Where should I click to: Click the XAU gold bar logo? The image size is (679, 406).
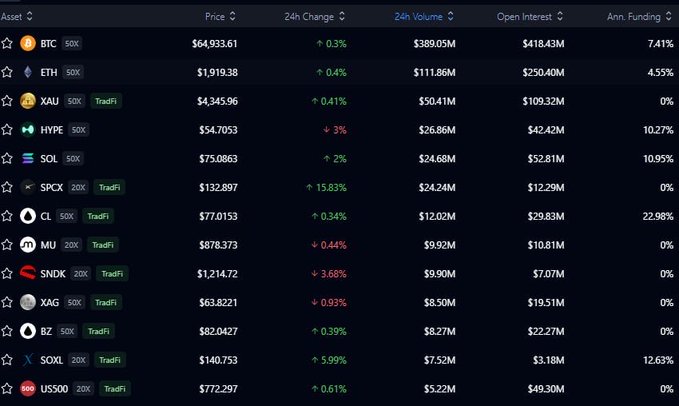click(x=28, y=101)
